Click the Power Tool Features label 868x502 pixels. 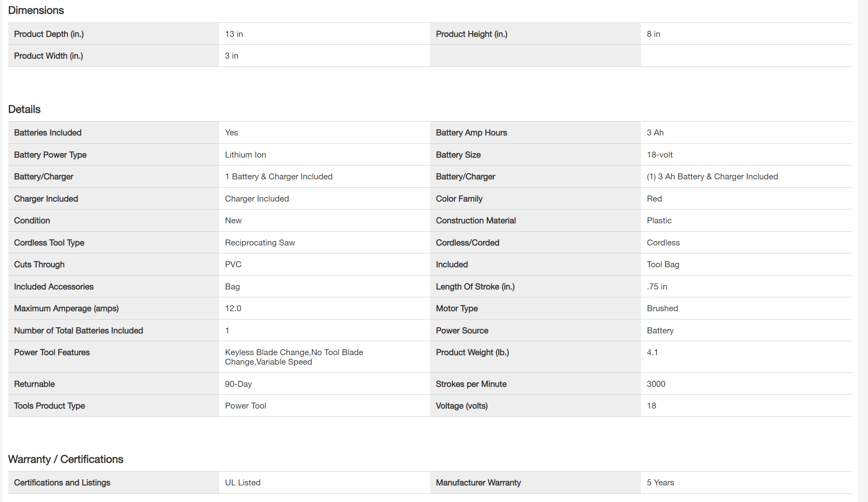pos(52,352)
